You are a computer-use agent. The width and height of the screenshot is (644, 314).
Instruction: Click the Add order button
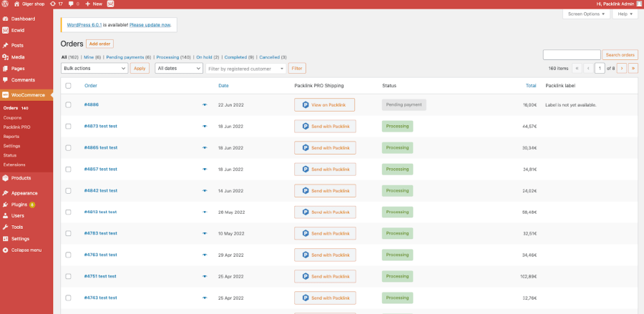tap(99, 44)
